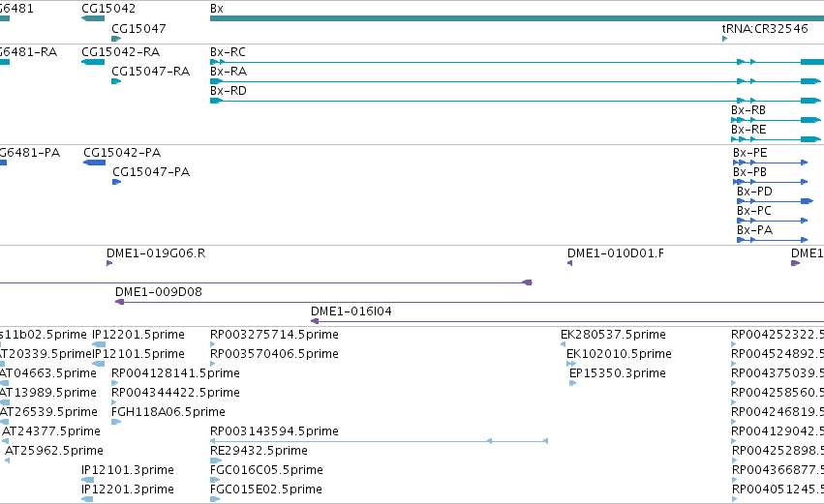
Task: Click the CG15047 gene arrow glyph
Action: pos(116,39)
